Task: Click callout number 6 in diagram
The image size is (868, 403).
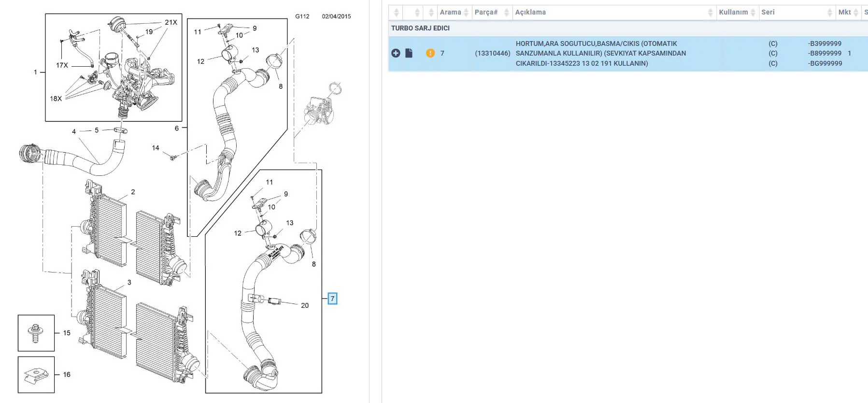Action: click(177, 128)
